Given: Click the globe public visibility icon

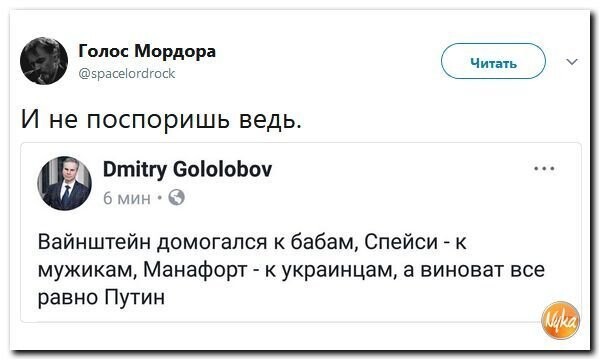Looking at the screenshot, I should (176, 197).
